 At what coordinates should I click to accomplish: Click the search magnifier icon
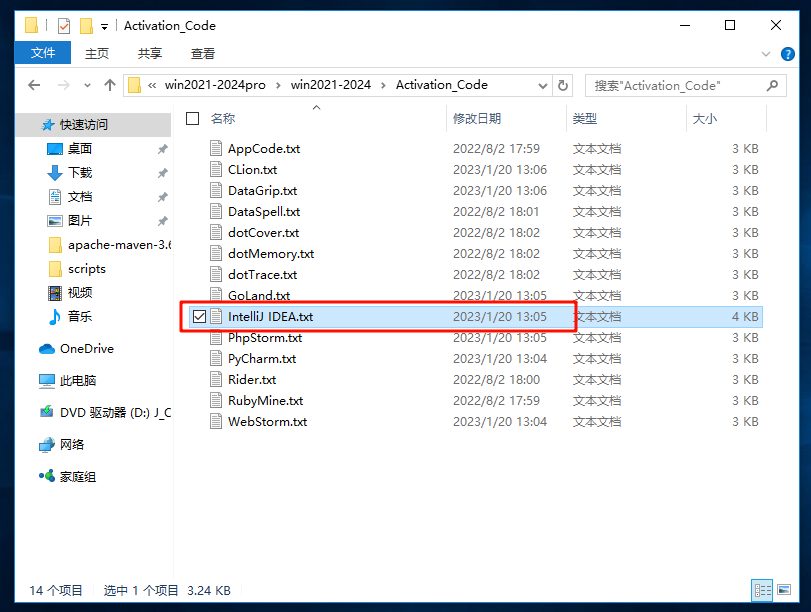[772, 85]
